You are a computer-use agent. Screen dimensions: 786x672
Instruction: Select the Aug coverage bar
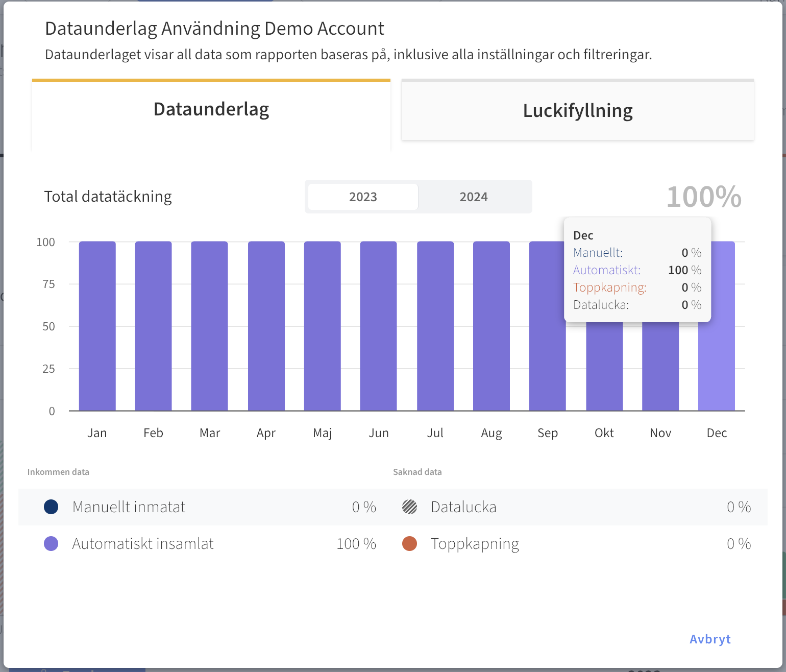click(491, 326)
